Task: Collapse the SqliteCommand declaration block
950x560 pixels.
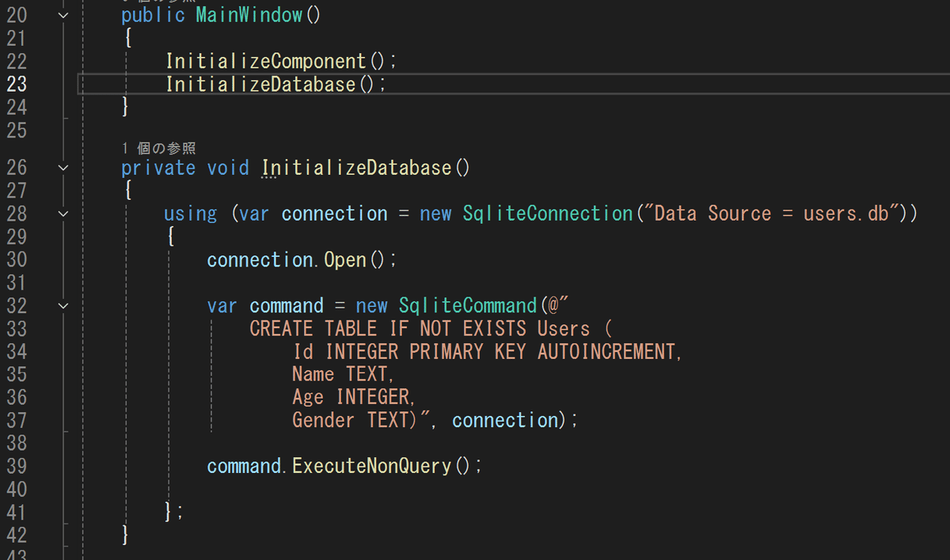Action: 63,305
